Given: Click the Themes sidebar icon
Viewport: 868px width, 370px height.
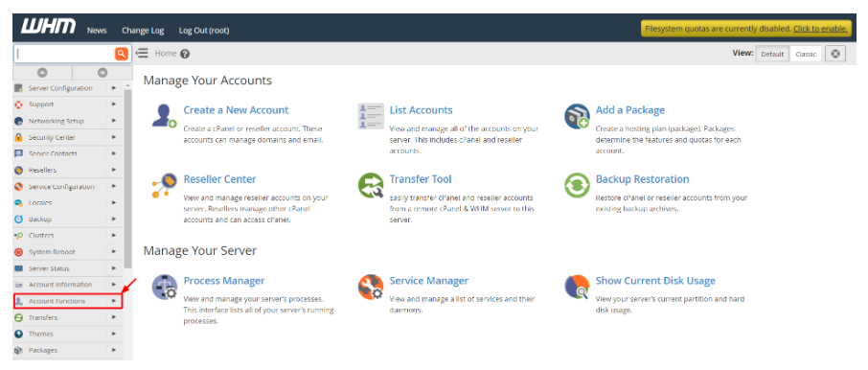Looking at the screenshot, I should (18, 334).
